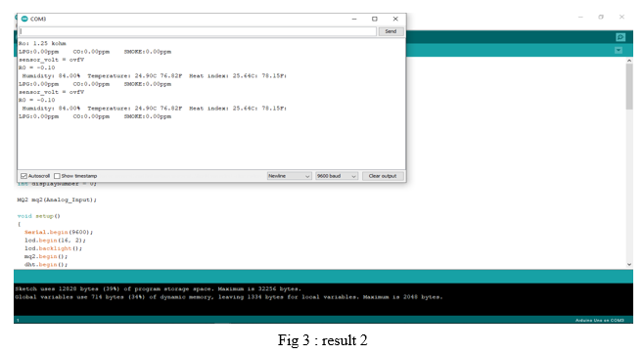The height and width of the screenshot is (355, 644).
Task: Click the editor vertical scrollbar thumb
Action: coord(629,87)
